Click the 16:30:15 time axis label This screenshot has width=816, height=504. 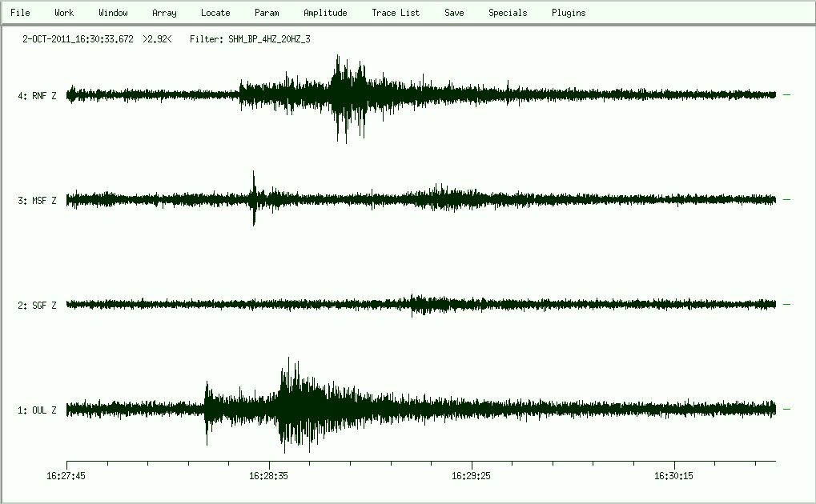674,476
